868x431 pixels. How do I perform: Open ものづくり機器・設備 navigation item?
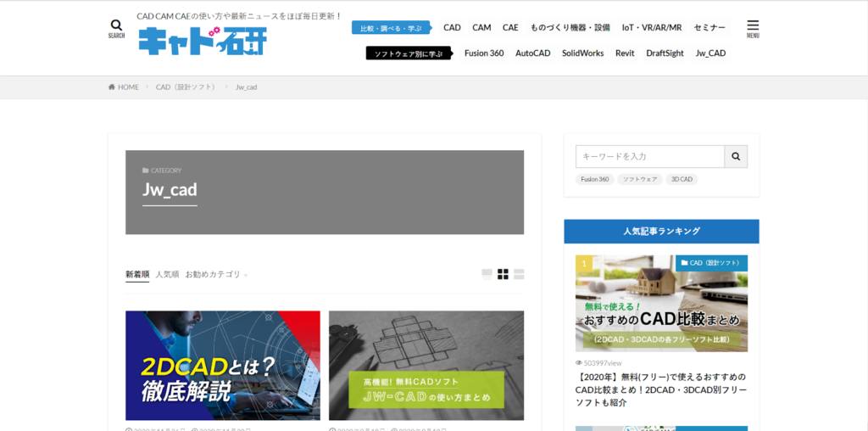570,28
